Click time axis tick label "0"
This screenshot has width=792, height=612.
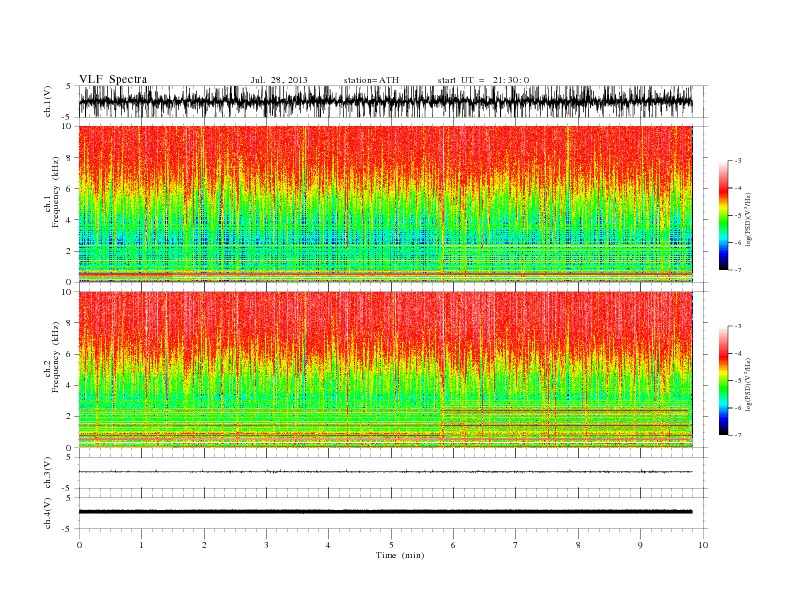(x=79, y=545)
